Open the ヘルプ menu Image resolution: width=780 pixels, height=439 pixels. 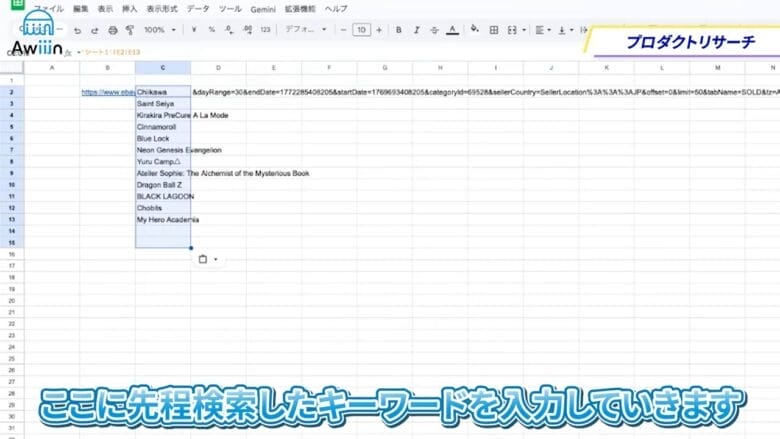(336, 9)
